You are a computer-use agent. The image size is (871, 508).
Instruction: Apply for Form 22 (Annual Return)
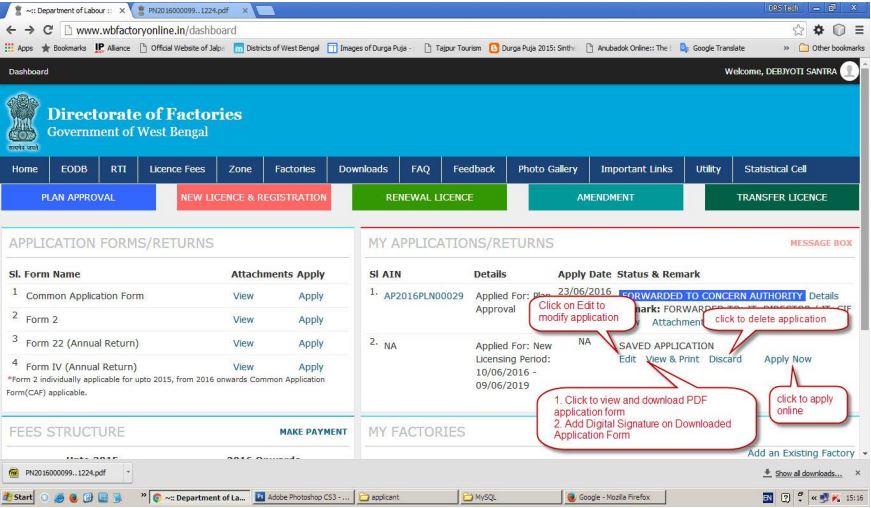click(x=311, y=344)
